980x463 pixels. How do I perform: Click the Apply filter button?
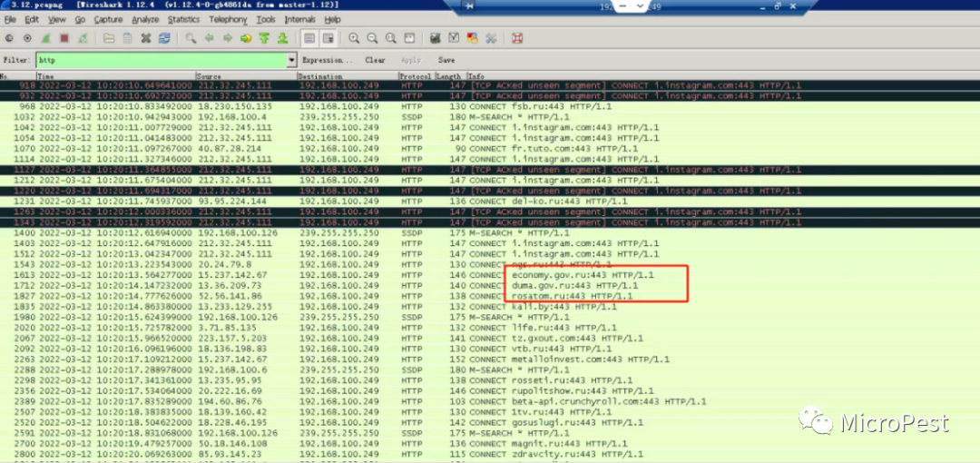[411, 61]
